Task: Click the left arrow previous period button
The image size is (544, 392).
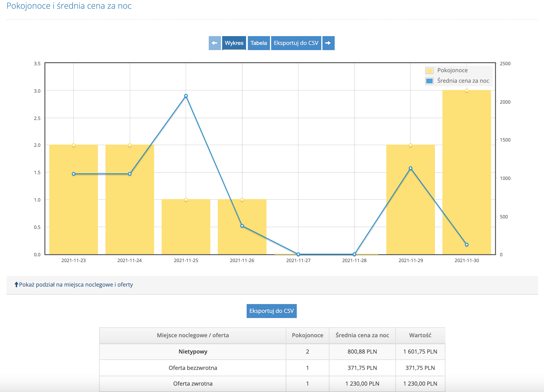Action: tap(215, 43)
